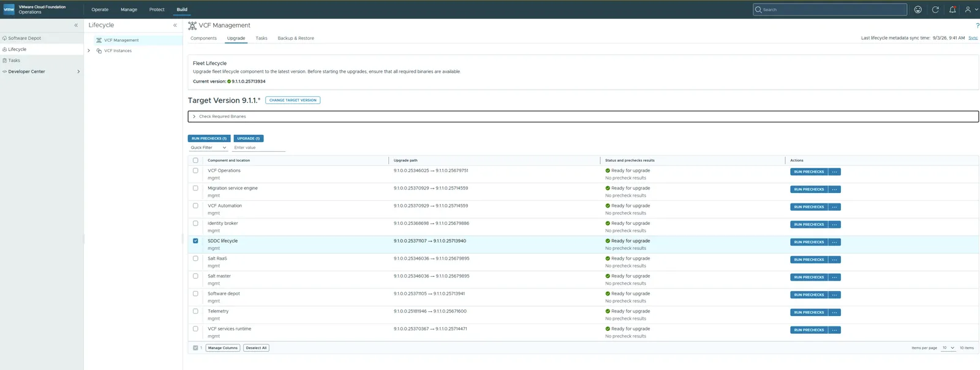Run prechecks for VCF Operations

809,172
